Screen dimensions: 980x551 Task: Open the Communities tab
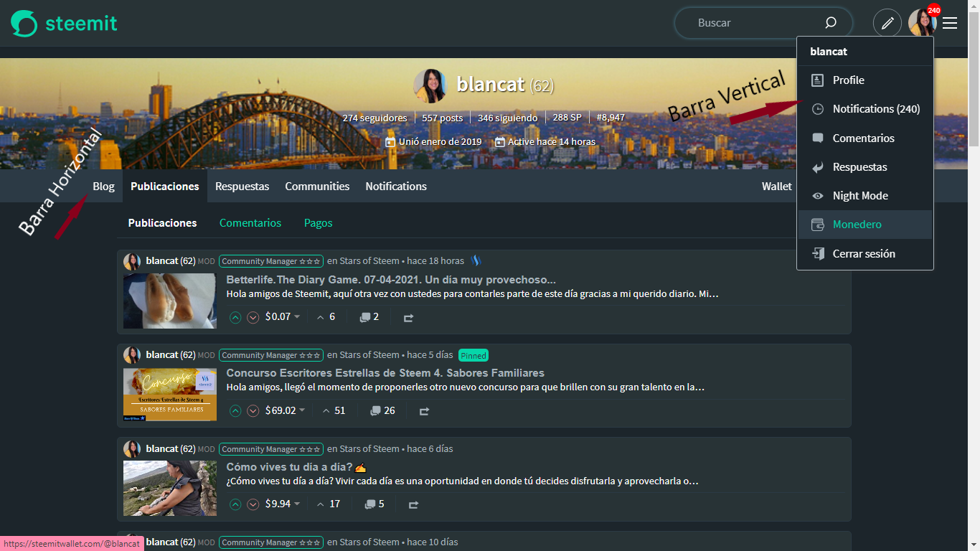pyautogui.click(x=317, y=187)
